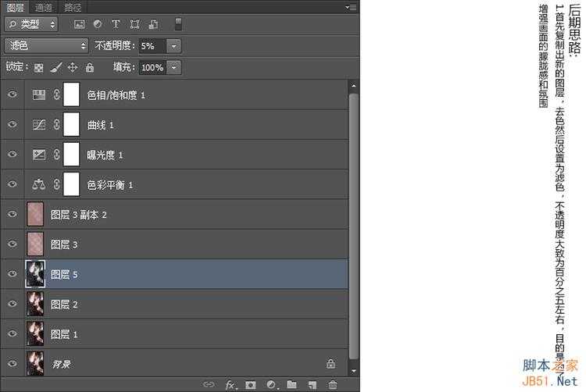586x392 pixels.
Task: Click the pixel layer filter icon
Action: [80, 25]
